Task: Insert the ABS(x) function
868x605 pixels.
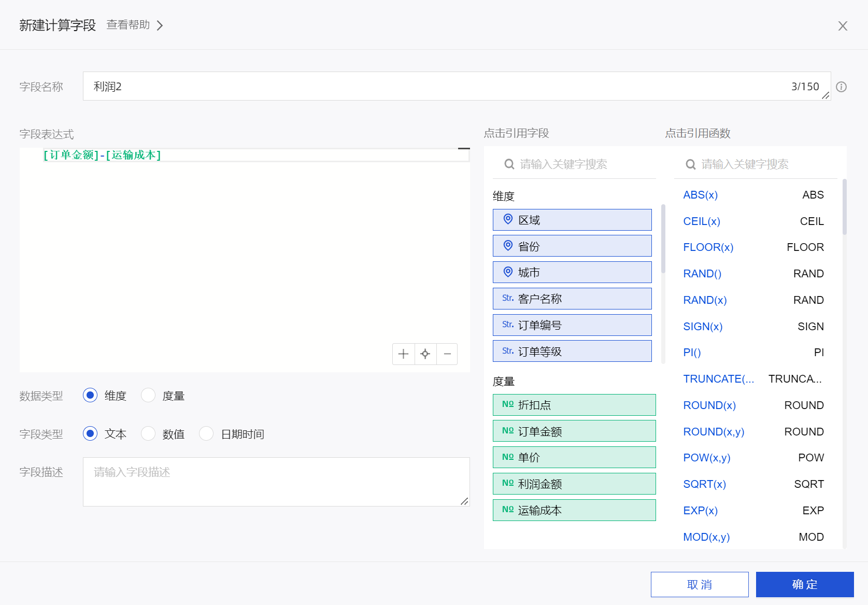Action: coord(700,195)
